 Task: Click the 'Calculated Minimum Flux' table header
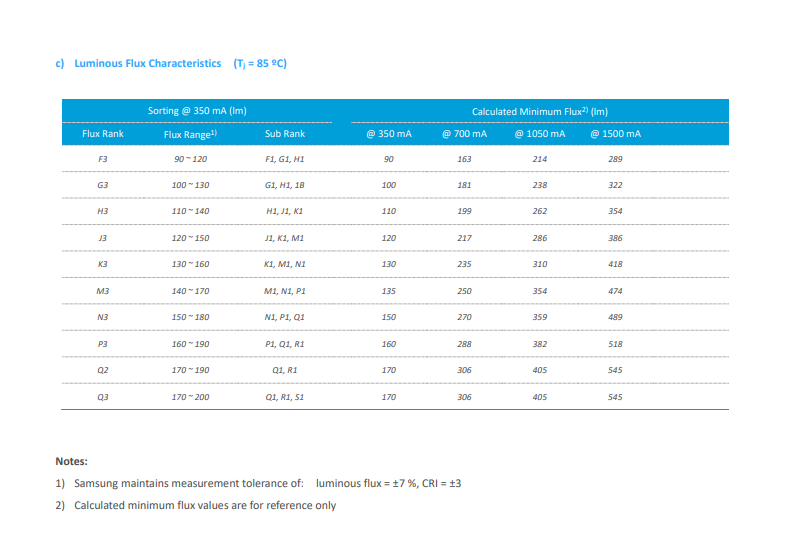pos(540,111)
